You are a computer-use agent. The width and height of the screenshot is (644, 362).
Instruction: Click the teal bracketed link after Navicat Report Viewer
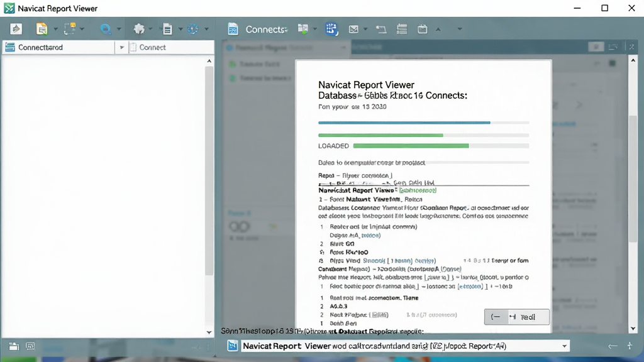click(418, 190)
